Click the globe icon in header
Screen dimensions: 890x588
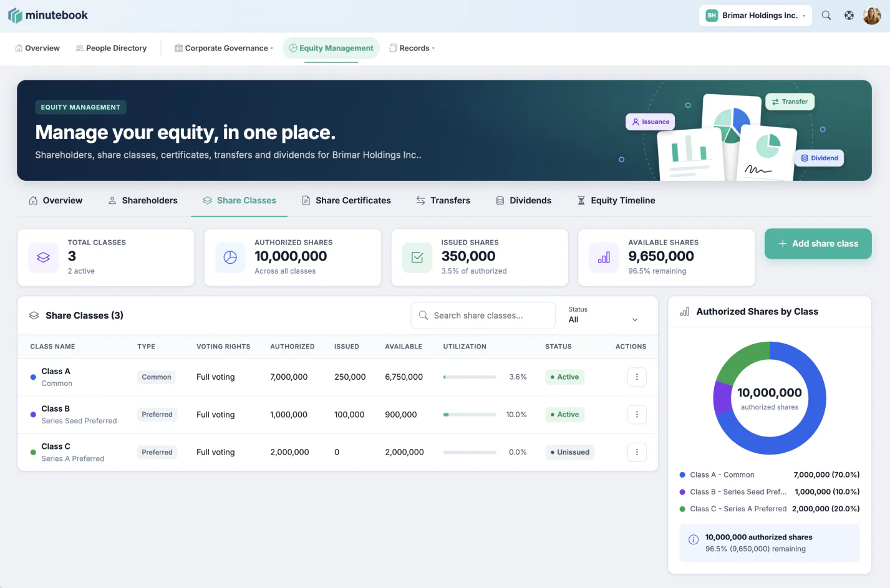tap(849, 16)
